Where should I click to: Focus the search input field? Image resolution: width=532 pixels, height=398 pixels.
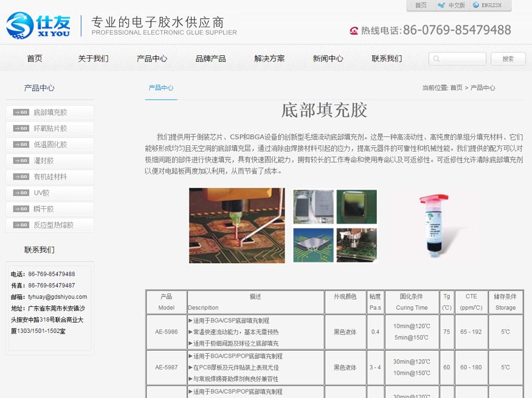tap(458, 59)
